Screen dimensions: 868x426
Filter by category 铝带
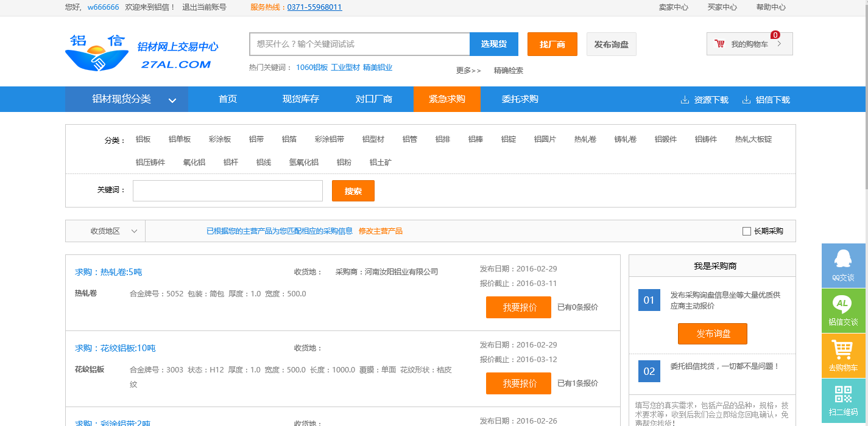click(256, 139)
